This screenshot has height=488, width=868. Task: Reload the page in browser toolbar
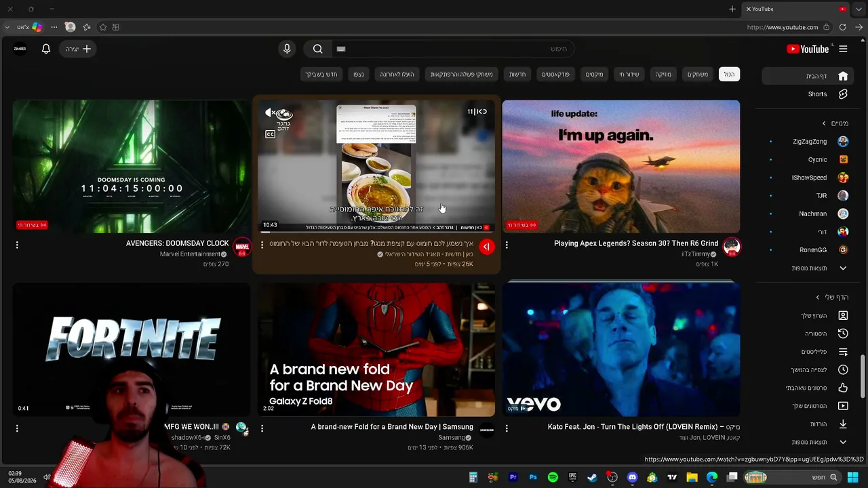[x=842, y=27]
